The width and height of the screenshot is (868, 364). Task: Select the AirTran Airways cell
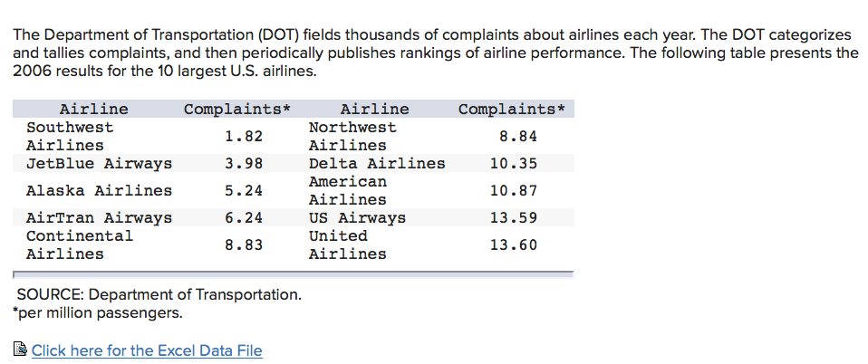99,218
